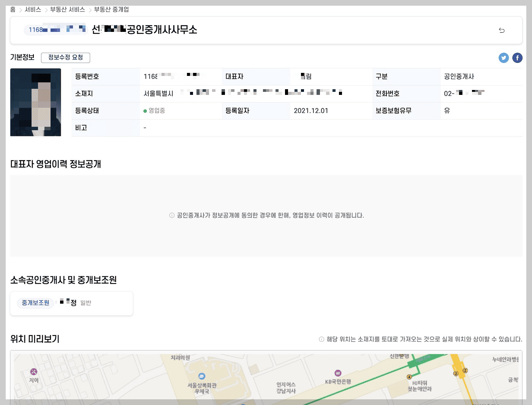
Task: Click the info icon in the 영업이력 notice
Action: coord(171,215)
